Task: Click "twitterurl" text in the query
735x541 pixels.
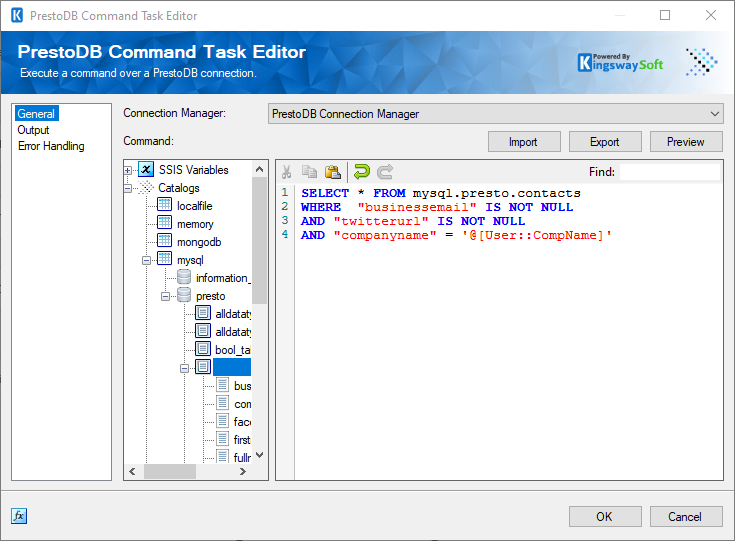Action: coord(381,221)
